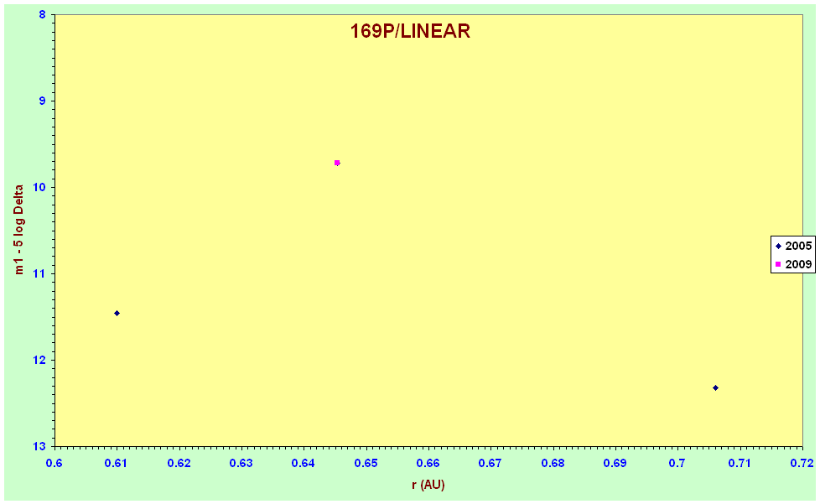Screen dimensions: 820x504
Task: Click the x-axis label 0.63
Action: 241,463
